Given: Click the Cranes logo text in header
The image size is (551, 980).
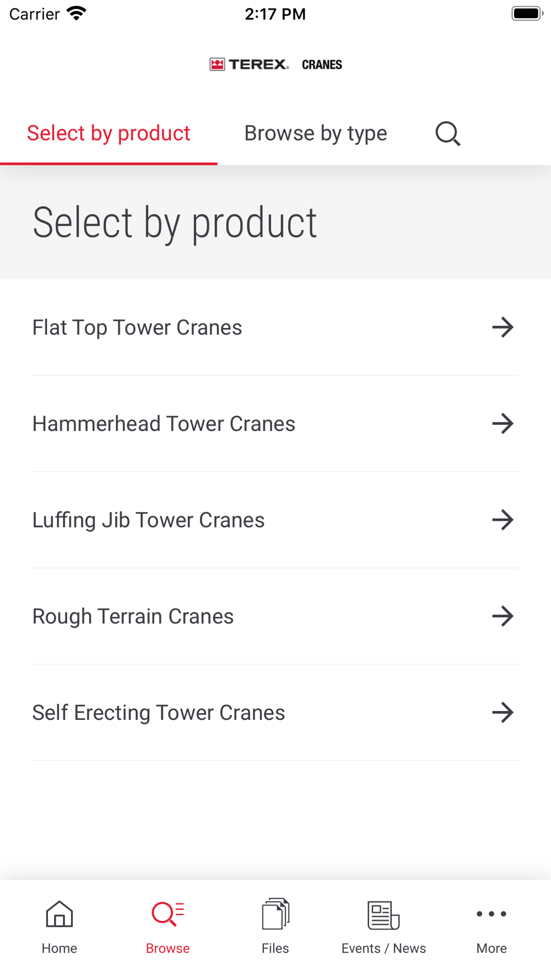Looking at the screenshot, I should (322, 64).
